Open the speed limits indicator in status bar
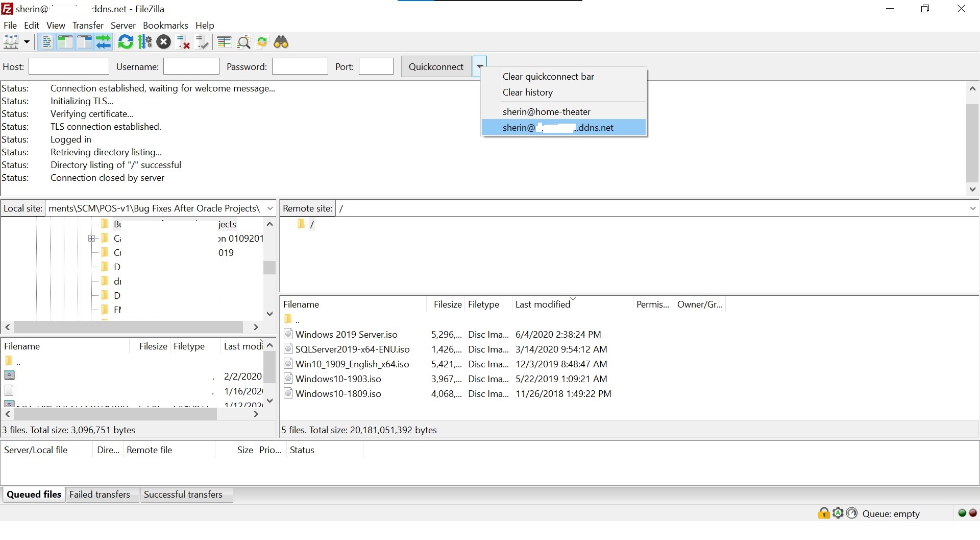This screenshot has width=980, height=540. pos(852,513)
